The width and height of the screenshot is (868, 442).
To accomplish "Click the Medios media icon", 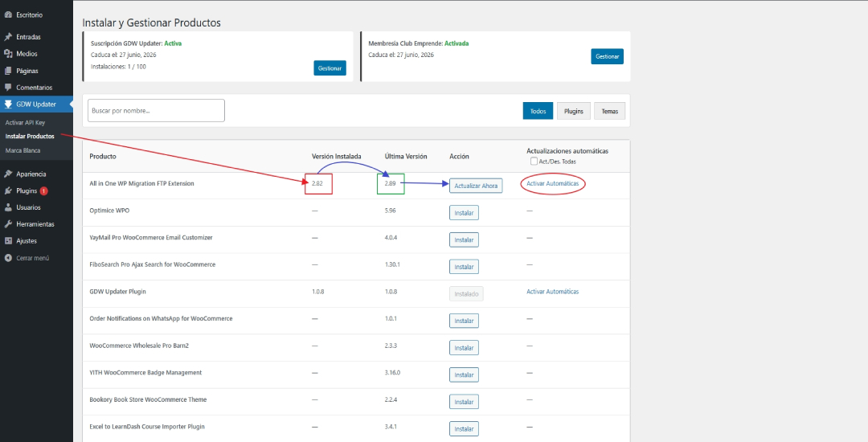I will [8, 54].
